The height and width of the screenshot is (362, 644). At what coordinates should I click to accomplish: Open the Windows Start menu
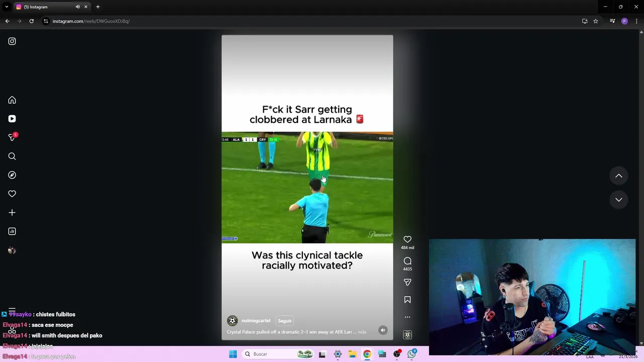point(233,354)
